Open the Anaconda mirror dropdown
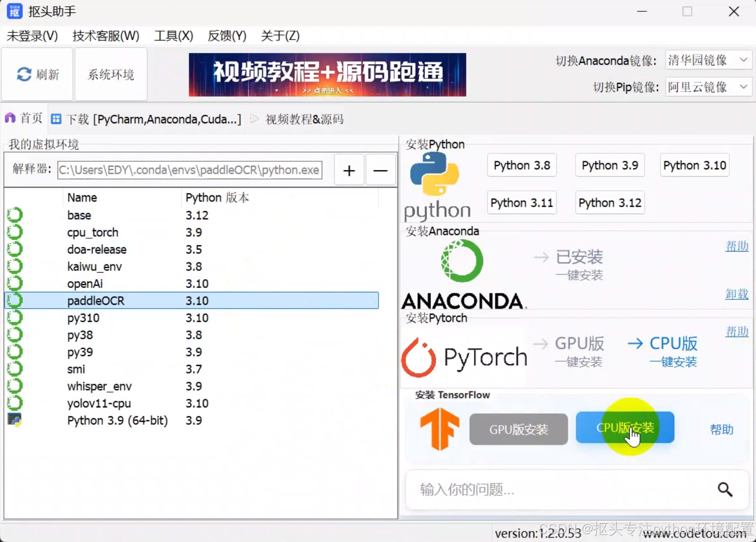 tap(708, 60)
